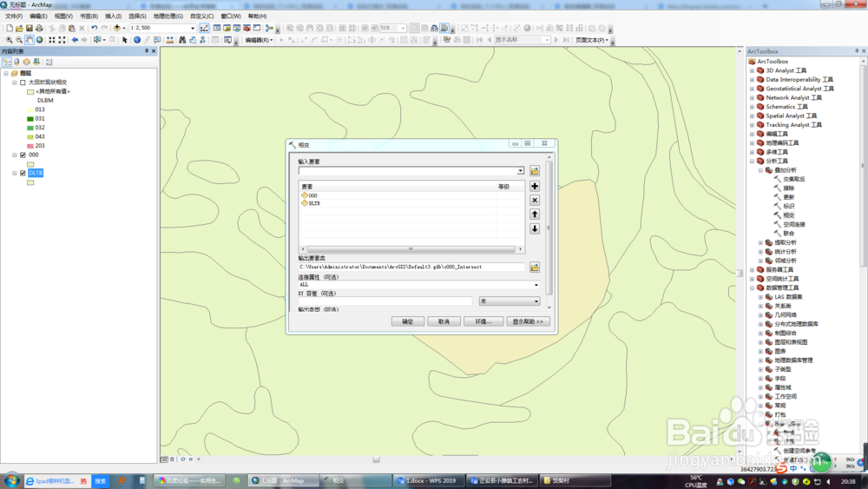
Task: Toggle visibility checkbox of DLTB layer
Action: click(23, 174)
